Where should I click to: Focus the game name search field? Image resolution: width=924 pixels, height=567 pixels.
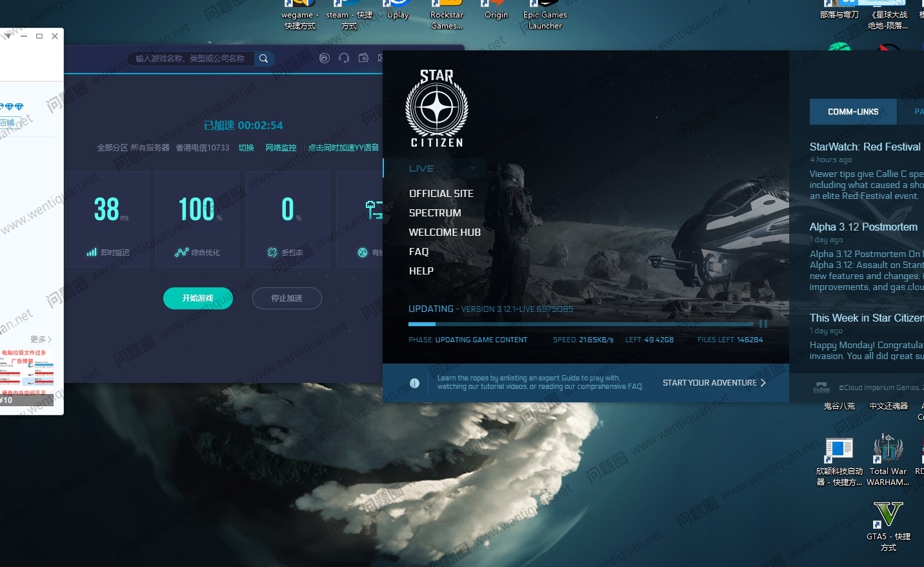[x=191, y=59]
